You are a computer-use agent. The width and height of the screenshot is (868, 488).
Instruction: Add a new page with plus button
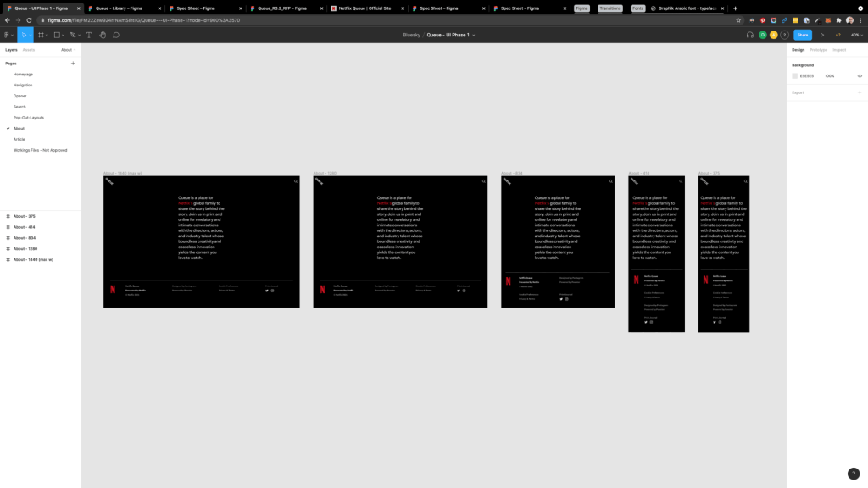73,64
